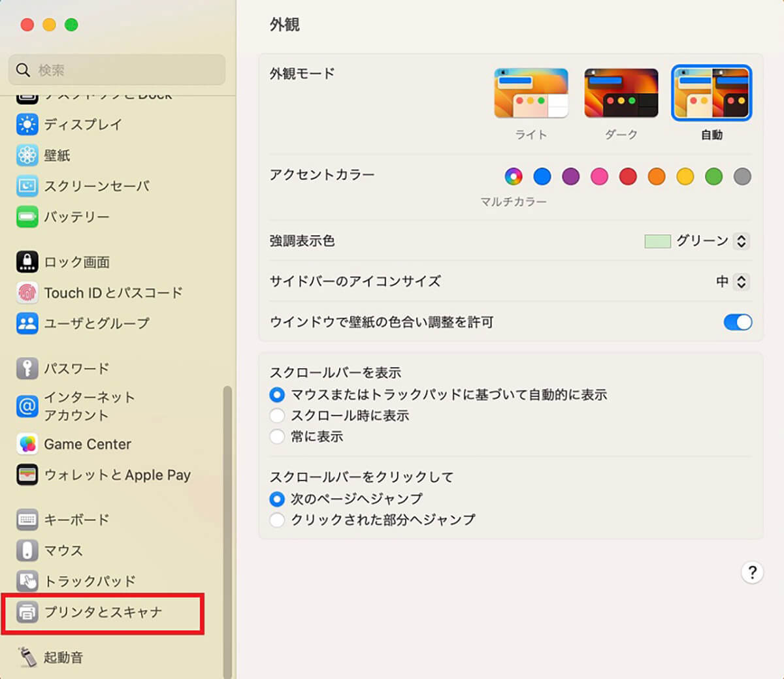Open バッテリー via its green battery icon
The width and height of the screenshot is (784, 679).
(x=27, y=217)
